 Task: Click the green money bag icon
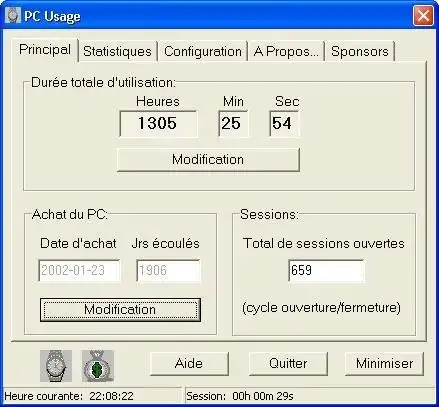98,366
